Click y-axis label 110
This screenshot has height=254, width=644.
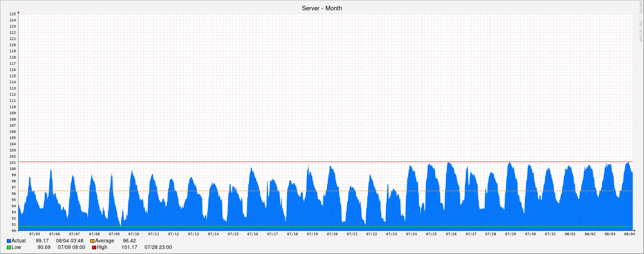coord(13,107)
